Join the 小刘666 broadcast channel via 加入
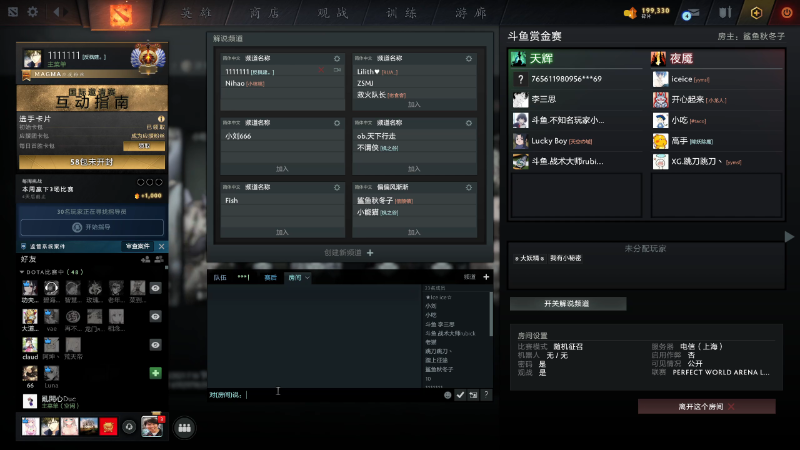The height and width of the screenshot is (450, 800). click(x=282, y=169)
